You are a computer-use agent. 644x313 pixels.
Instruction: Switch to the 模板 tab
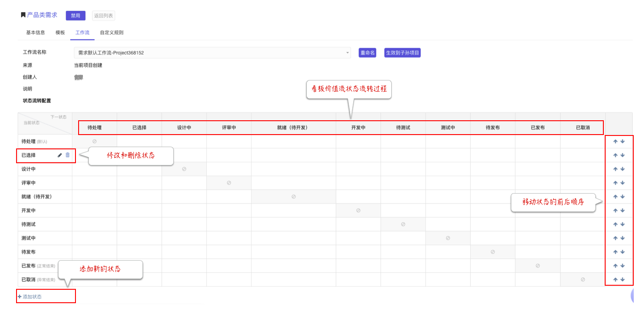click(60, 33)
